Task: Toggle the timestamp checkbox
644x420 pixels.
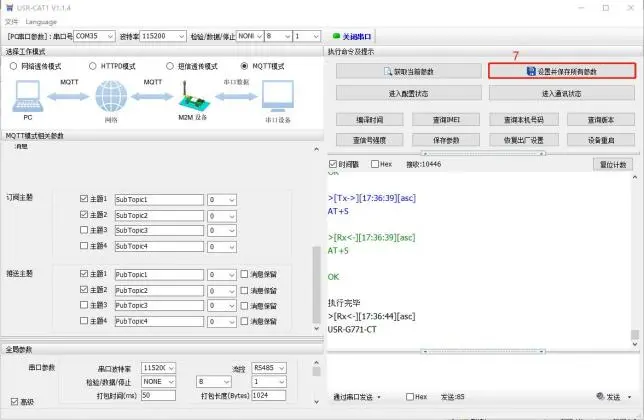Action: [333, 164]
